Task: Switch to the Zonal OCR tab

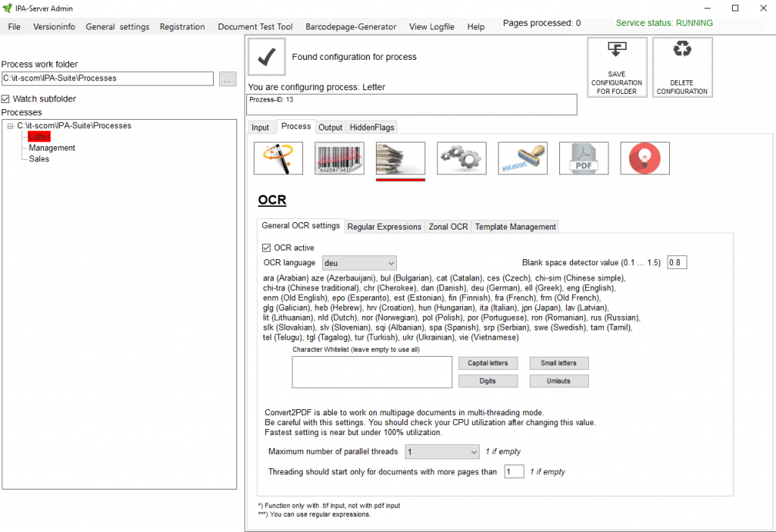Action: (448, 227)
